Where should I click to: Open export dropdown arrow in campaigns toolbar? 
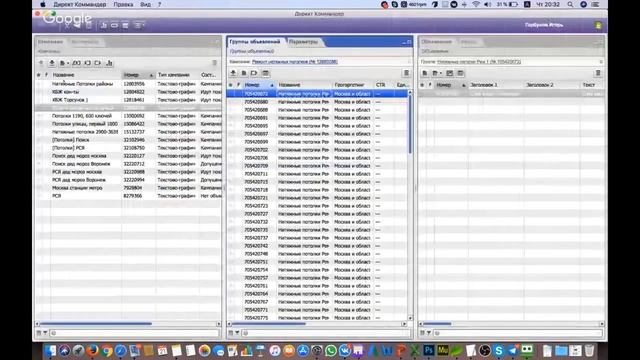[68, 63]
